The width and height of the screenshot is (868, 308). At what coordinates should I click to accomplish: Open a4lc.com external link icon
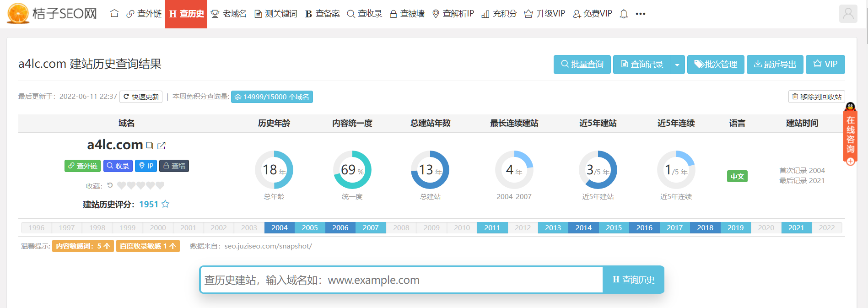pyautogui.click(x=162, y=146)
